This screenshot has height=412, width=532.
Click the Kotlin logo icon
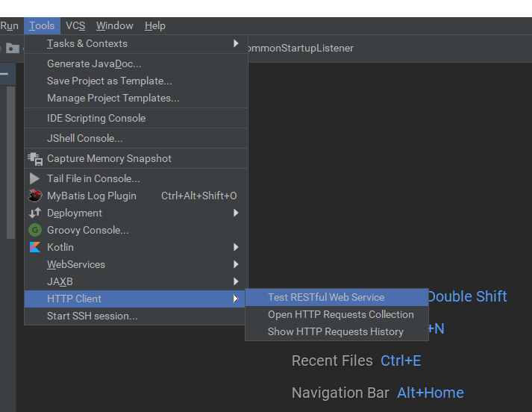pyautogui.click(x=35, y=247)
